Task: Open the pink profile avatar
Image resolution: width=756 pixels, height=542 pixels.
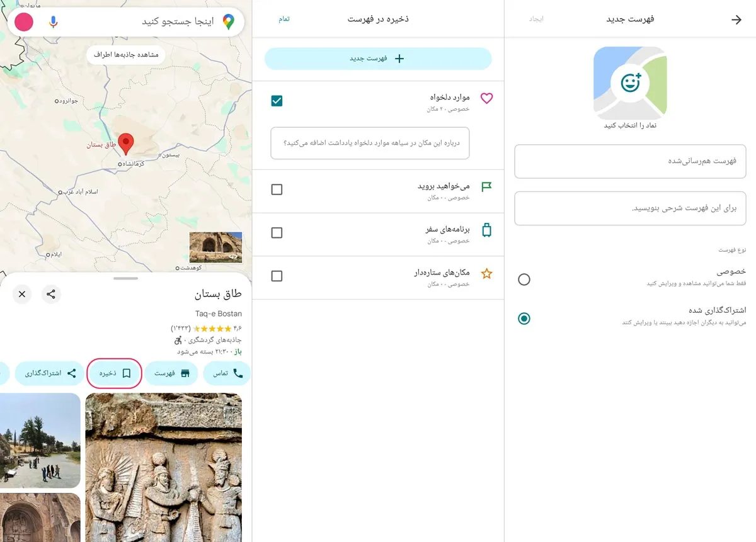Action: click(x=24, y=22)
